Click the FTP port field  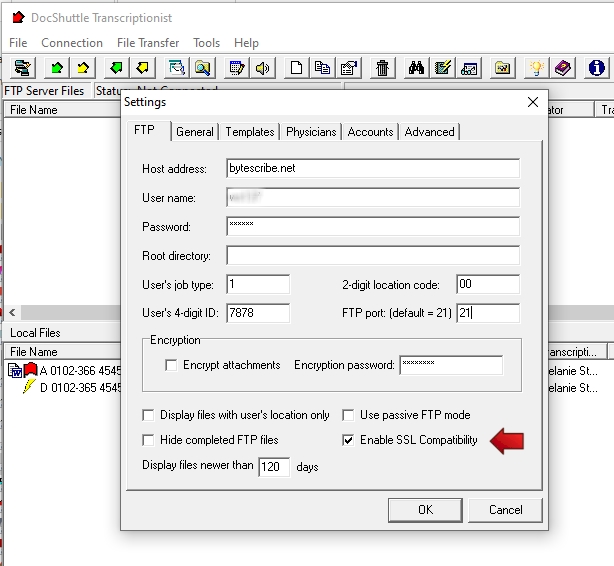(x=488, y=313)
